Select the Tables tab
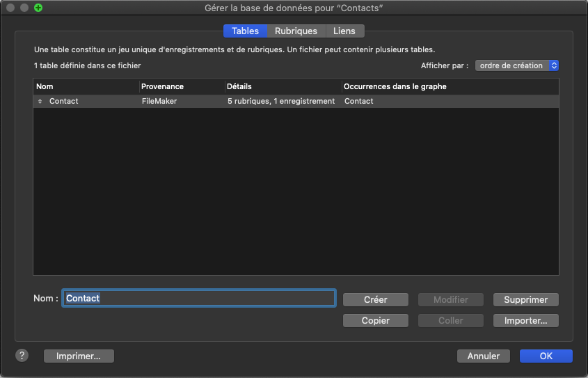This screenshot has height=378, width=588. point(245,31)
